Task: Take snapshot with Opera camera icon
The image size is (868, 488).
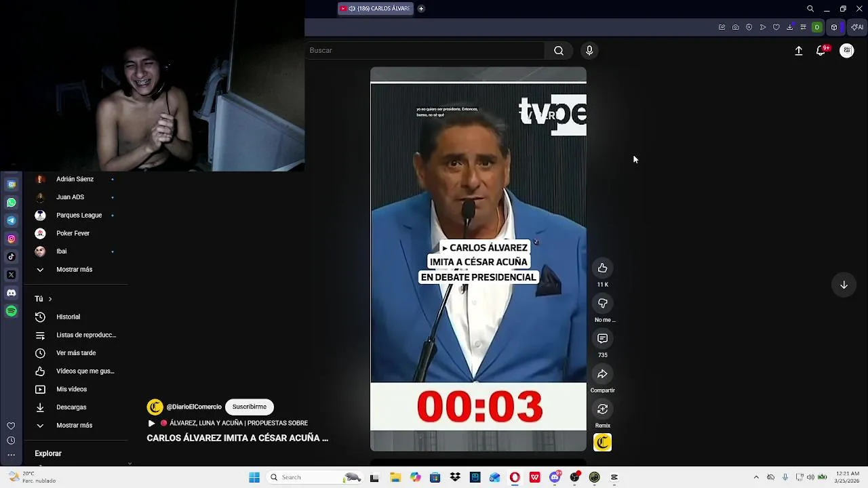Action: 735,27
